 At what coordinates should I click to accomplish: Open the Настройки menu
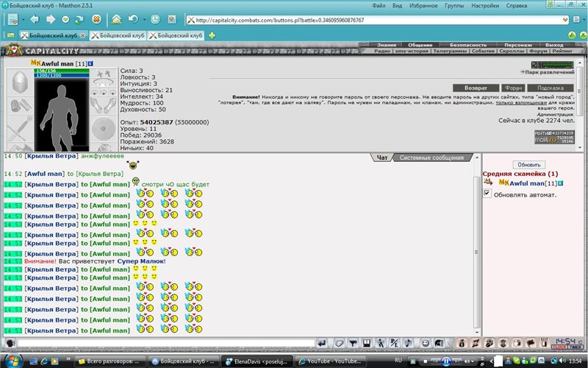(x=485, y=6)
